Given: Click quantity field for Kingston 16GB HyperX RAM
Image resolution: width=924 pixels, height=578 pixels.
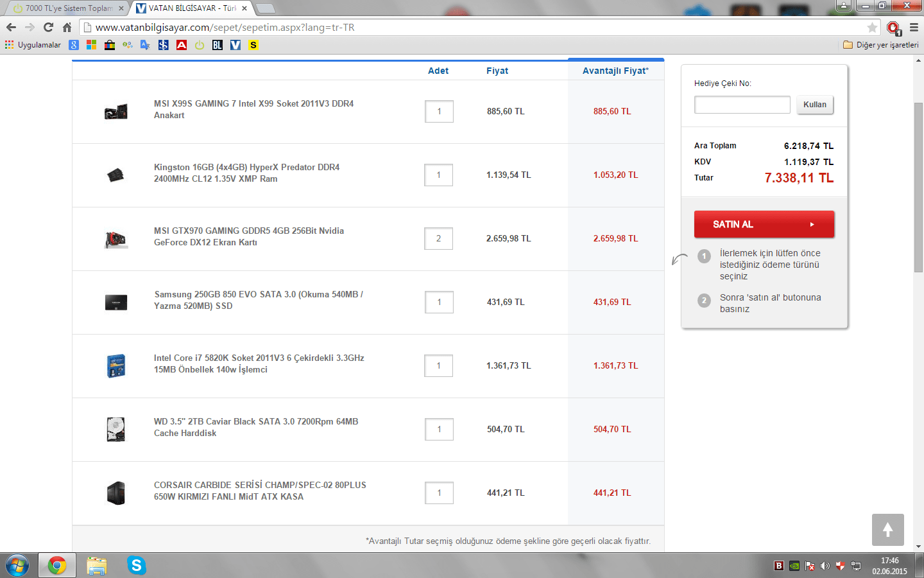Looking at the screenshot, I should (x=439, y=175).
